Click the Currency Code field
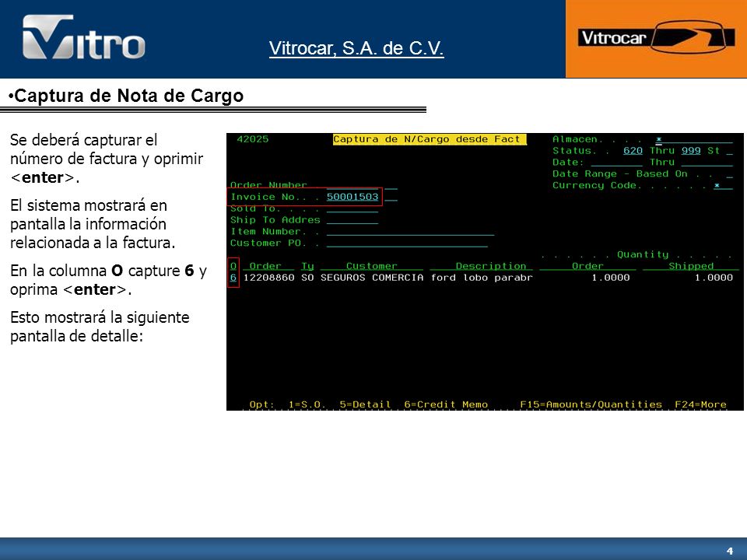Image resolution: width=747 pixels, height=560 pixels. tap(723, 186)
